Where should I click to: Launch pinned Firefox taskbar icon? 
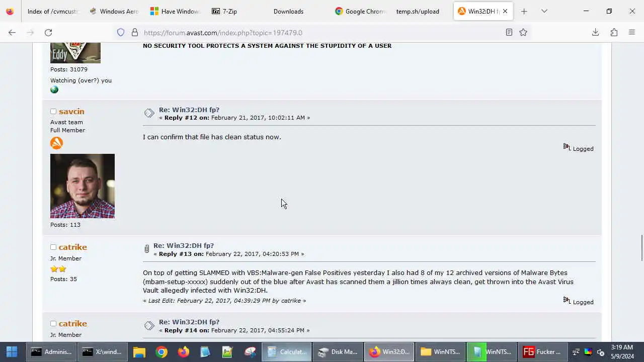(184, 352)
